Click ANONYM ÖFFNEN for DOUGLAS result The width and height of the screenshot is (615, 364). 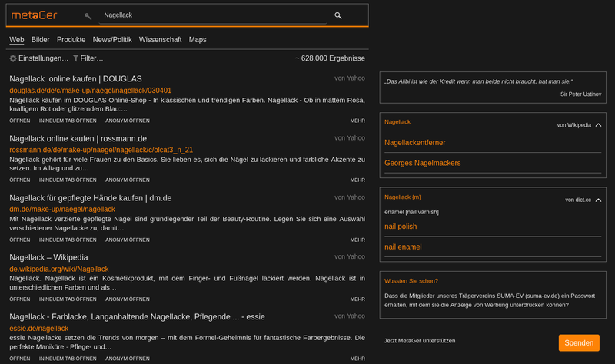point(128,121)
